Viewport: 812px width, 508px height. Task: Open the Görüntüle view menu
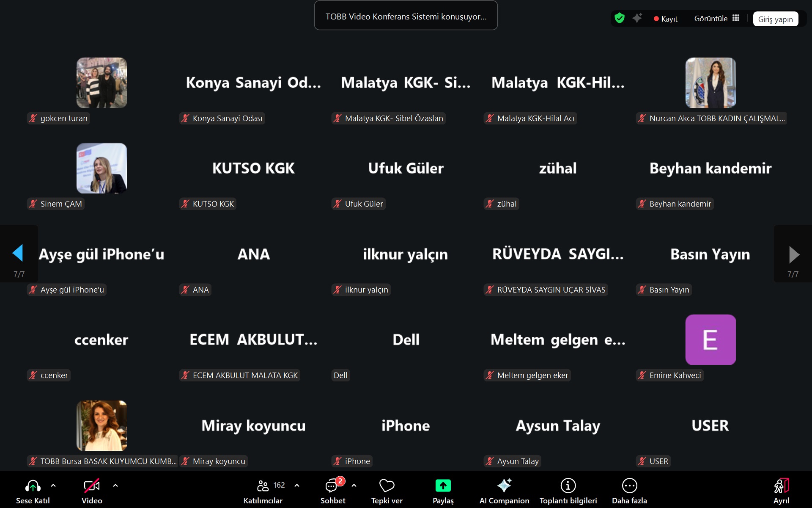tap(716, 19)
